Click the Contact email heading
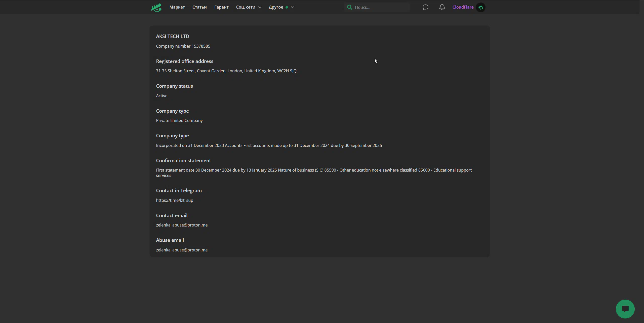This screenshot has height=323, width=644. [x=172, y=215]
